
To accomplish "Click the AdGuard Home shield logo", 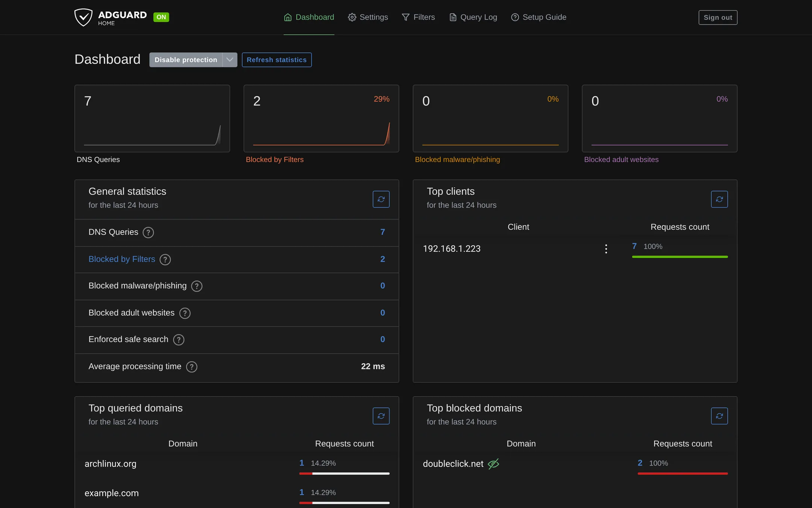I will click(x=83, y=17).
